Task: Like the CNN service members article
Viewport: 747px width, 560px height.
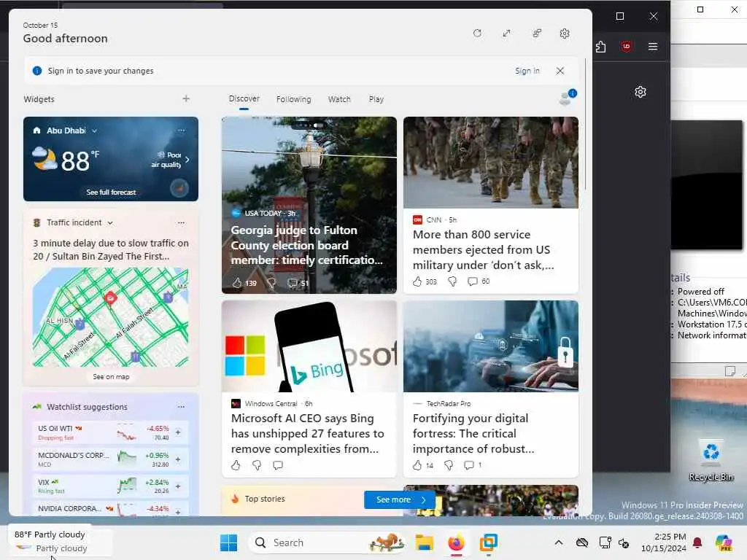Action: (417, 281)
